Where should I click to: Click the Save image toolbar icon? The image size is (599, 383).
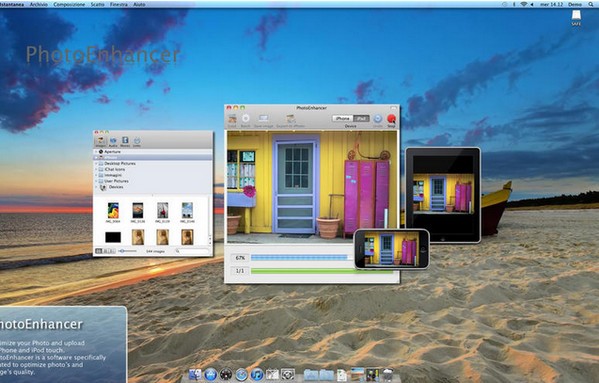(x=263, y=119)
